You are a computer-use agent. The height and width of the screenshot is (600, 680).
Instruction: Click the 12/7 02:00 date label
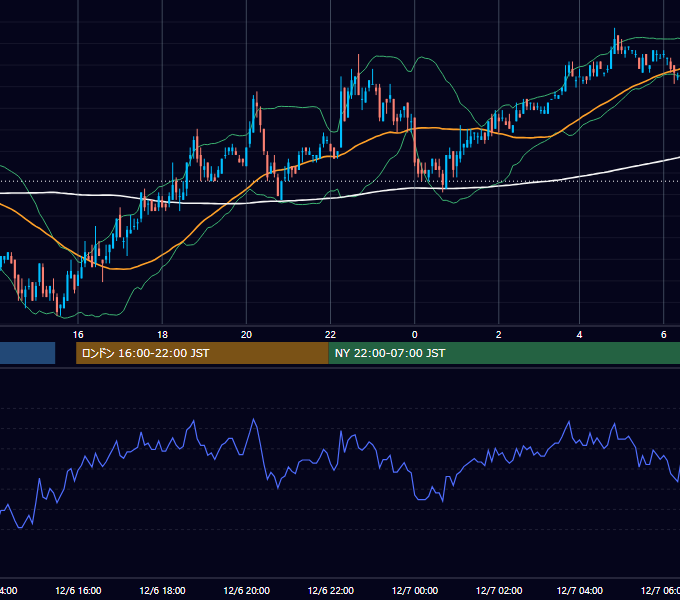(499, 591)
